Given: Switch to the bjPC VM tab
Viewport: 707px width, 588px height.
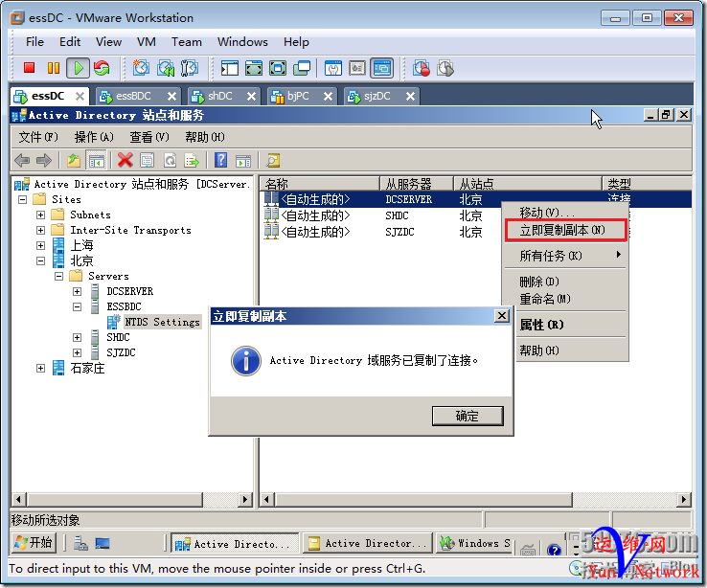Looking at the screenshot, I should (x=301, y=96).
